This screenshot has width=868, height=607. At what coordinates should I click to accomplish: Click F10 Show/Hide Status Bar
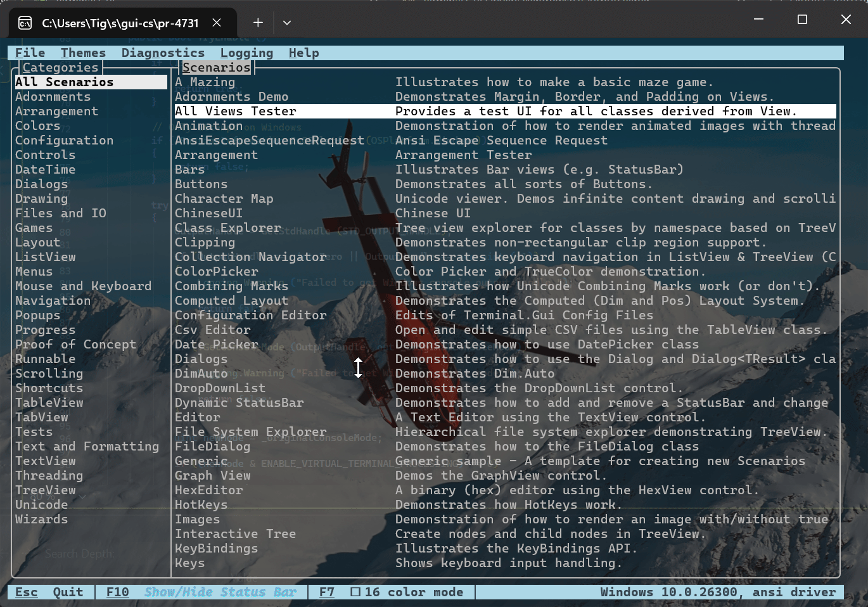[201, 592]
